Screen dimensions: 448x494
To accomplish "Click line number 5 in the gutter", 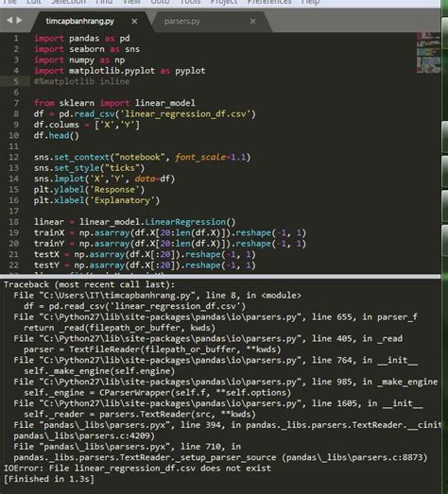I will pyautogui.click(x=16, y=81).
